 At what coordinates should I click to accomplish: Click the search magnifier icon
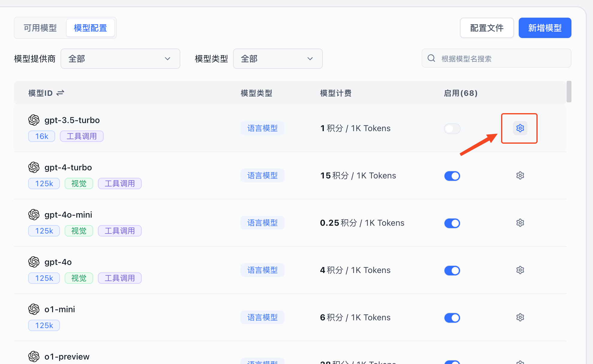tap(431, 58)
